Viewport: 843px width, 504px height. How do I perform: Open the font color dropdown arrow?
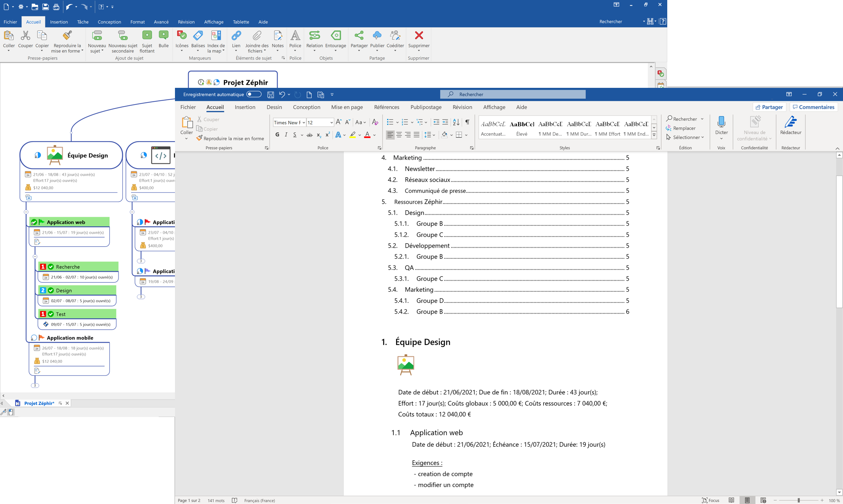374,135
